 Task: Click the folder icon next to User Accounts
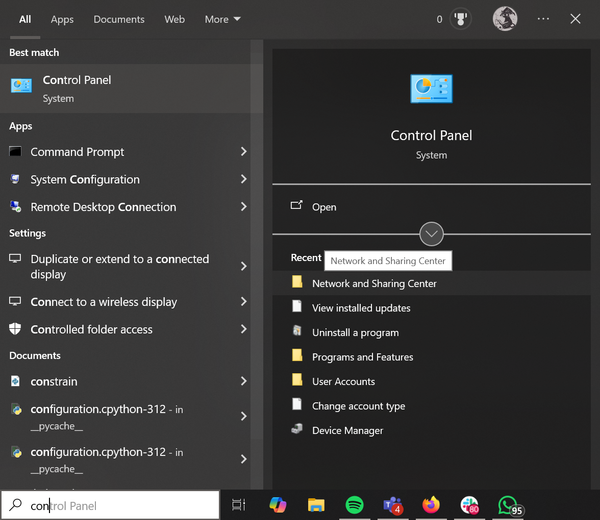pyautogui.click(x=297, y=380)
